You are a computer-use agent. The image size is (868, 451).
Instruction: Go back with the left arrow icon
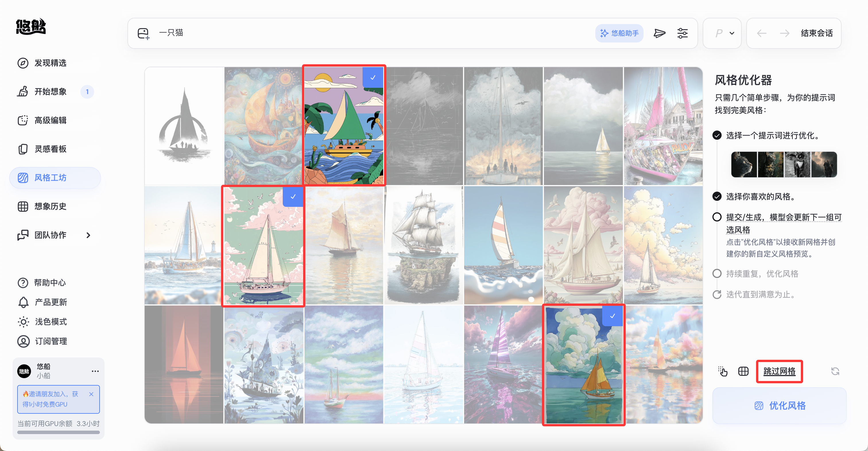[762, 33]
